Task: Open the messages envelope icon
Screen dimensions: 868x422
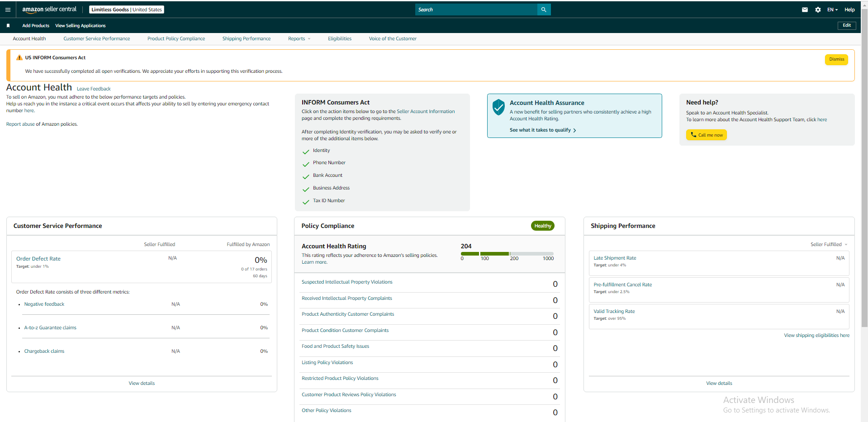Action: click(x=805, y=9)
